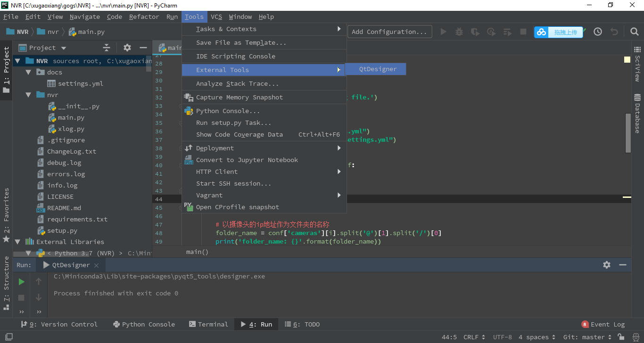Click down arrow in Run panel
The width and height of the screenshot is (644, 343).
click(x=39, y=298)
